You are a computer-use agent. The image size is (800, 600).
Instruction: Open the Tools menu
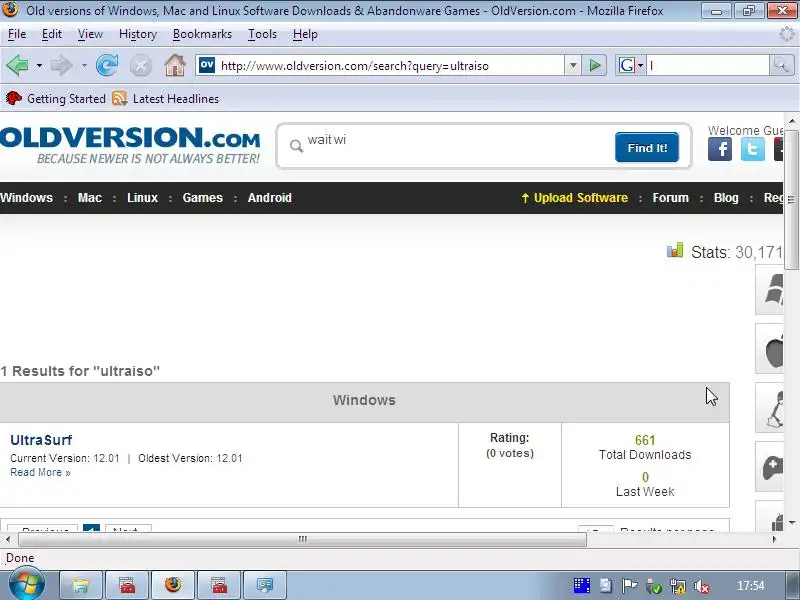coord(262,34)
